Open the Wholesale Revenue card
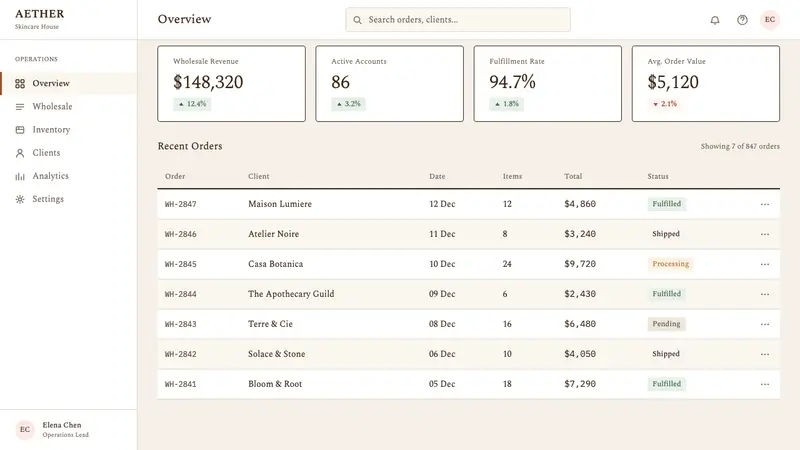The image size is (800, 450). pyautogui.click(x=232, y=84)
